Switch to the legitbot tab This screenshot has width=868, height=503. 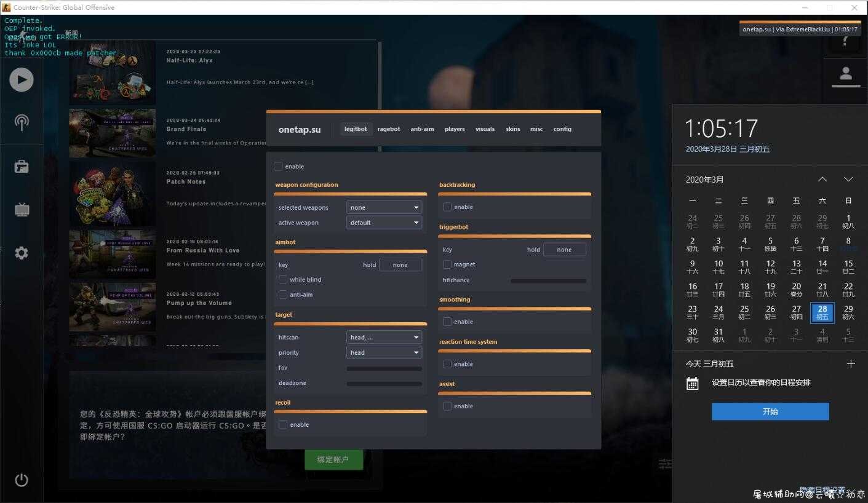(x=356, y=129)
